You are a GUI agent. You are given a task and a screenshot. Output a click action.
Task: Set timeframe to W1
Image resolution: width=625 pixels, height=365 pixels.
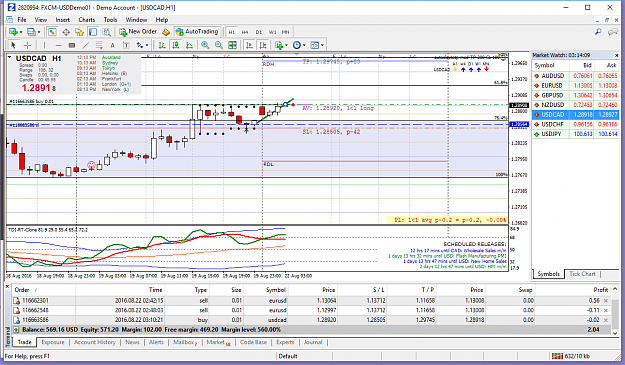(272, 32)
